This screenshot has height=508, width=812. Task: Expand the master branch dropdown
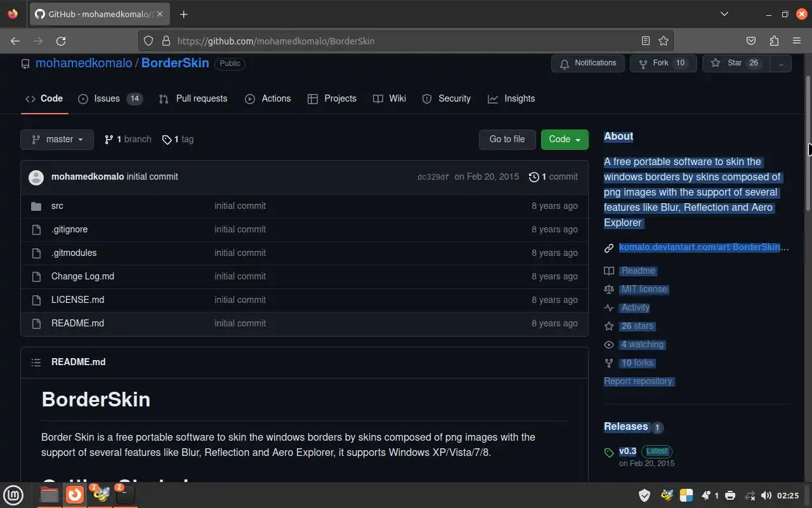57,140
